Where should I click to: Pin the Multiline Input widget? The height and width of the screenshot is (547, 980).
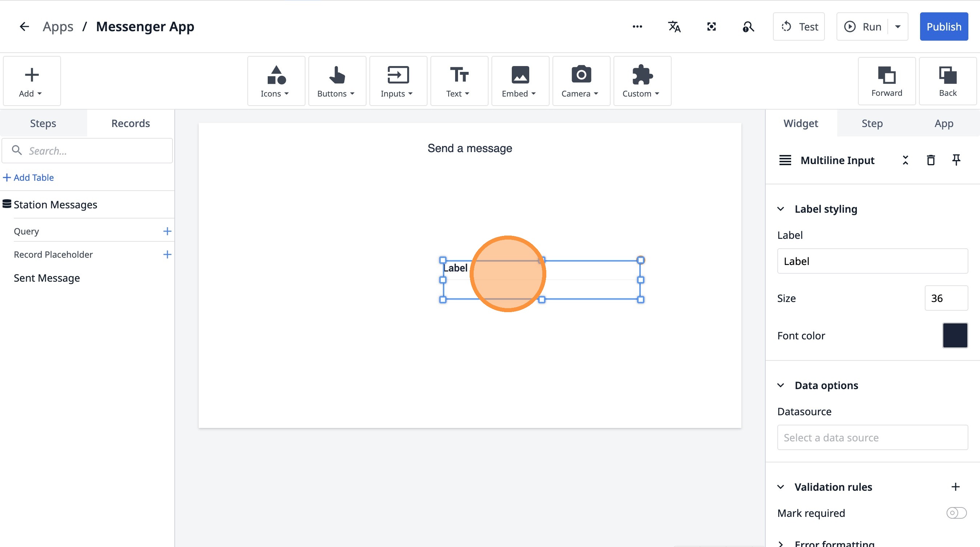[956, 160]
